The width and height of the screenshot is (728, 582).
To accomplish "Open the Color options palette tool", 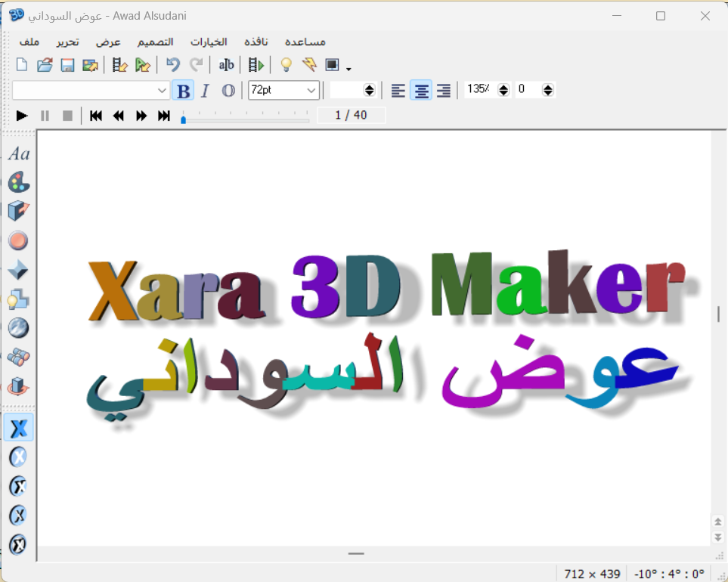I will [x=19, y=182].
